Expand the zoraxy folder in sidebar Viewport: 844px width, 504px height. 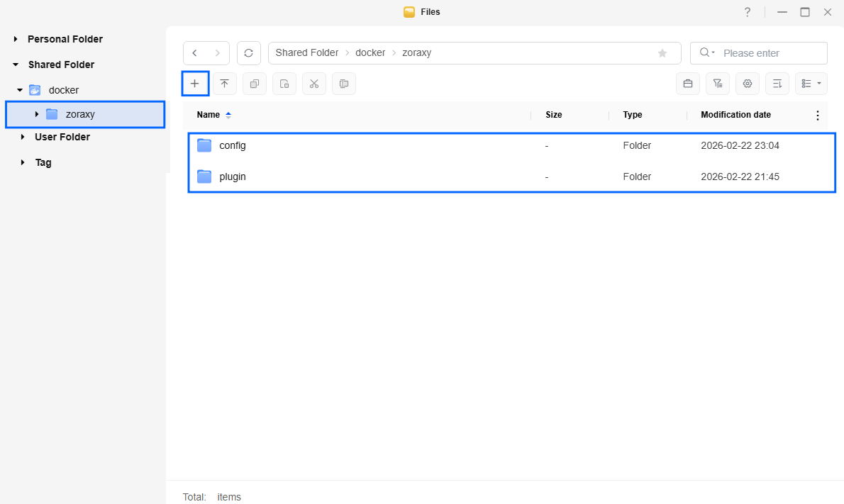(x=37, y=114)
